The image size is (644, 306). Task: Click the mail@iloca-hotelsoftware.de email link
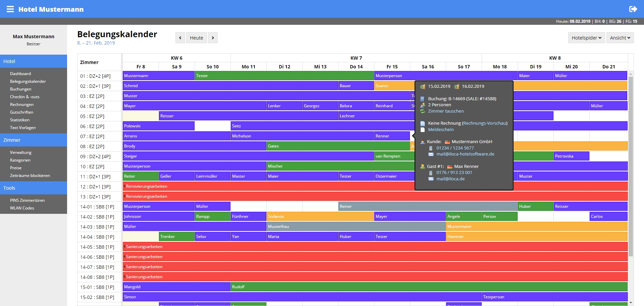[465, 154]
